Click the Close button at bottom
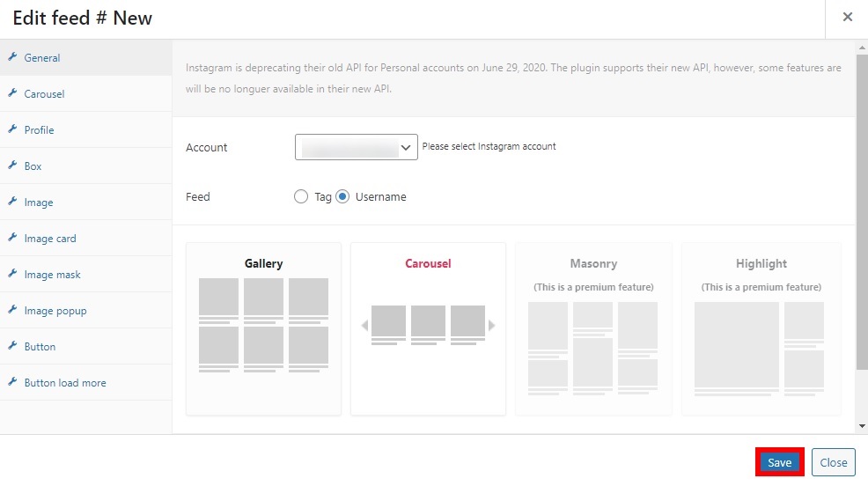This screenshot has width=868, height=486. [833, 462]
